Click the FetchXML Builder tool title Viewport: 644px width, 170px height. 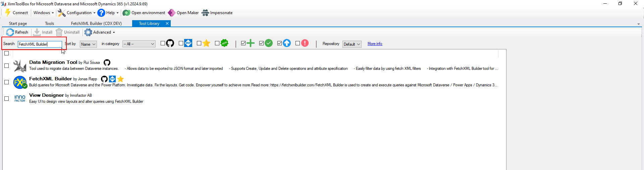[50, 79]
